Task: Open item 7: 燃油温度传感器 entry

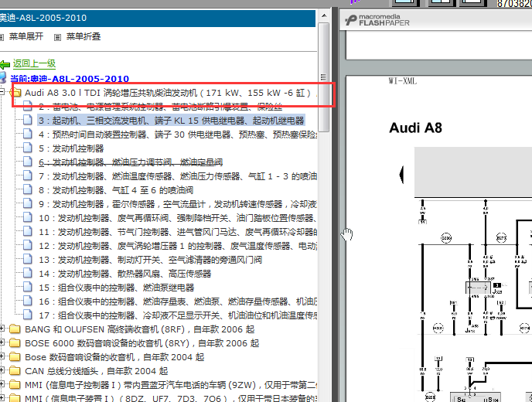Action: (178, 176)
